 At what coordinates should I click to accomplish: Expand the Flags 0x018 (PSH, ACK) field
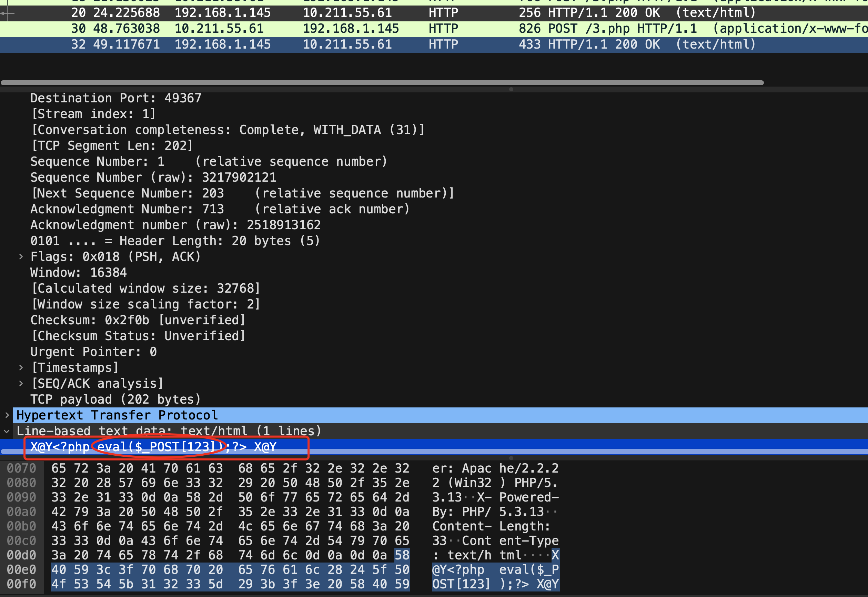[x=21, y=257]
